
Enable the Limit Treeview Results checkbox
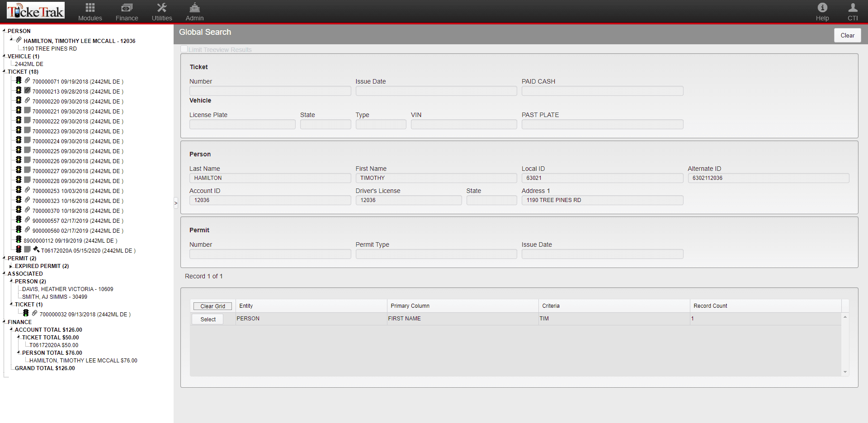(184, 48)
